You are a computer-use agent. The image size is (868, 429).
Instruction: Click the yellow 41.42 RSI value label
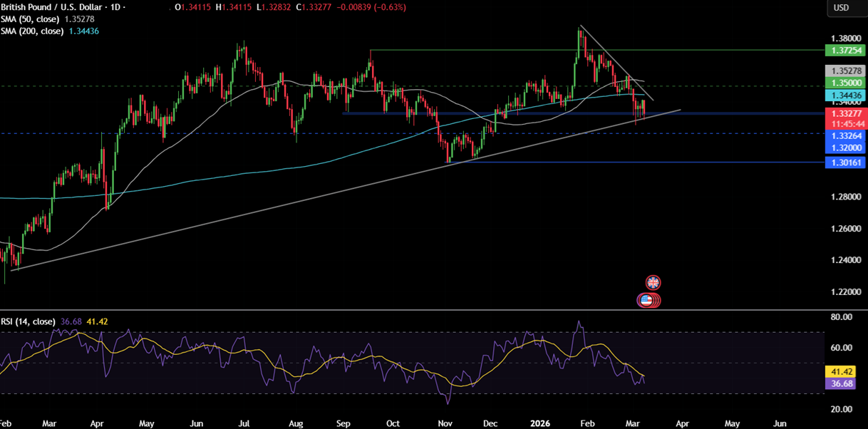tap(844, 371)
